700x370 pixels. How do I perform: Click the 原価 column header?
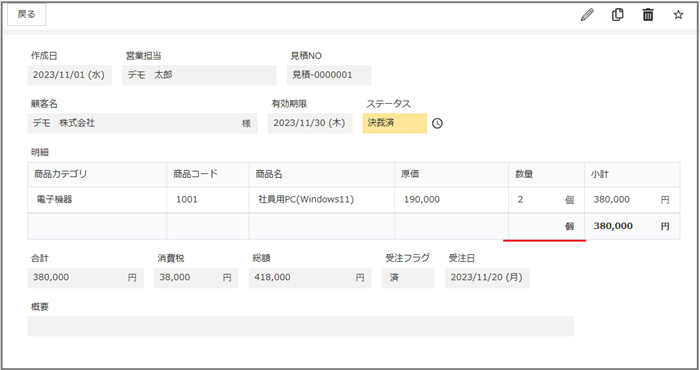point(451,175)
